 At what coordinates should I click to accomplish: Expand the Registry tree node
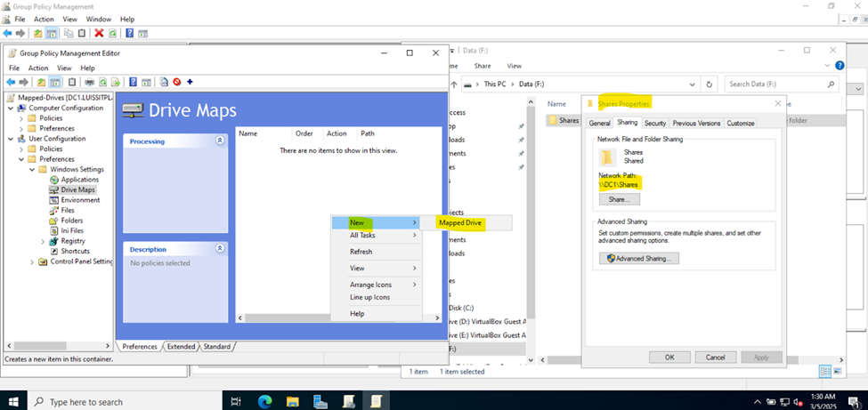tap(44, 241)
